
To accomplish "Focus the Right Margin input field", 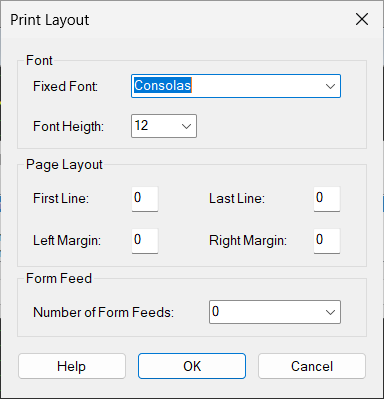I will click(x=327, y=241).
